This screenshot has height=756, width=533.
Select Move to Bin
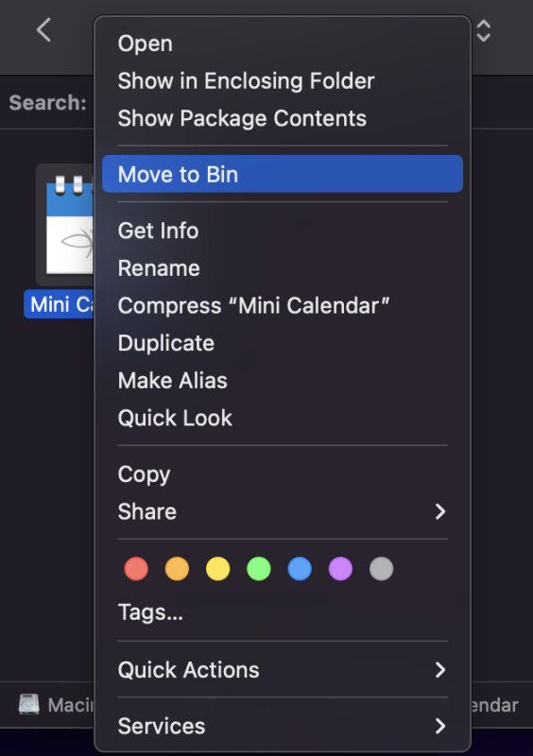tap(283, 174)
